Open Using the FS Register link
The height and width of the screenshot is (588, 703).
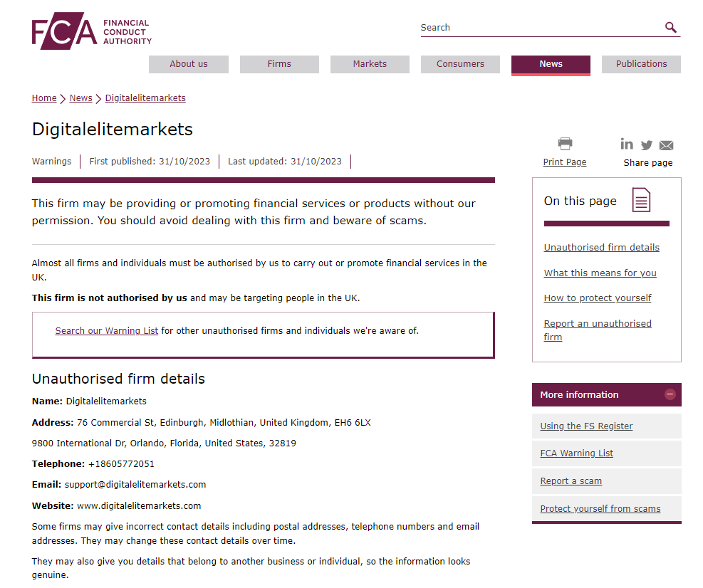click(x=586, y=426)
